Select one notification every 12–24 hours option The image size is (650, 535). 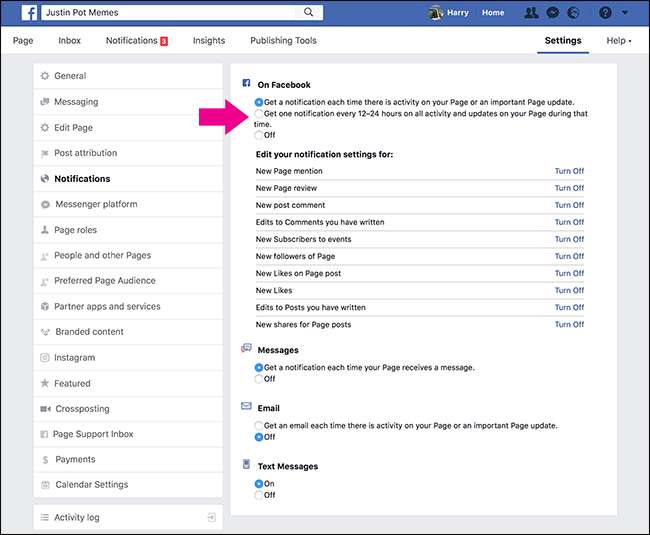pos(260,113)
